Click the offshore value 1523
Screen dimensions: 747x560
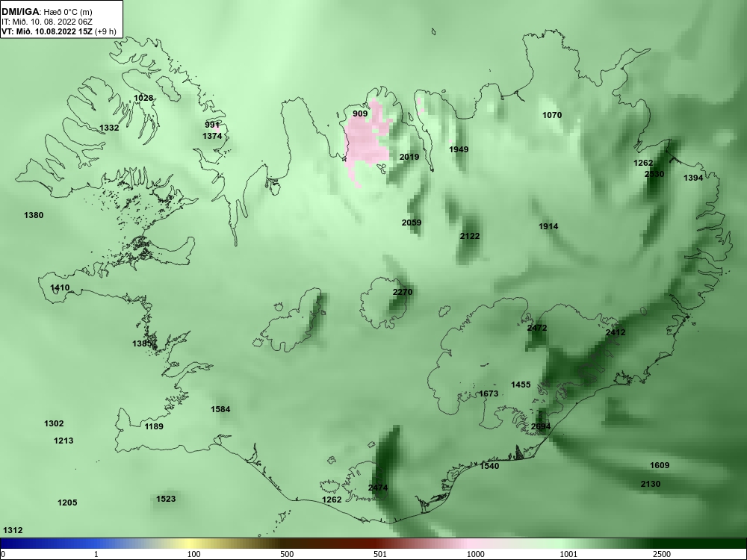click(166, 499)
